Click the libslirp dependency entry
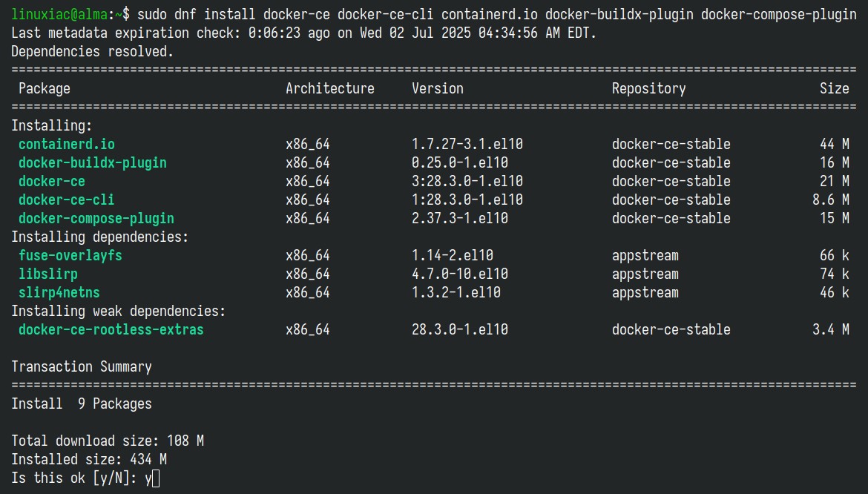 (x=48, y=274)
